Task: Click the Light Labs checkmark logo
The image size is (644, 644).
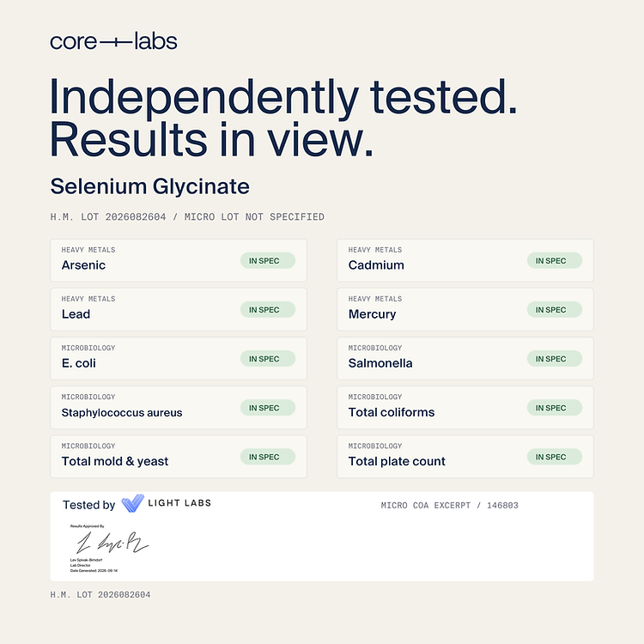Action: click(x=132, y=503)
